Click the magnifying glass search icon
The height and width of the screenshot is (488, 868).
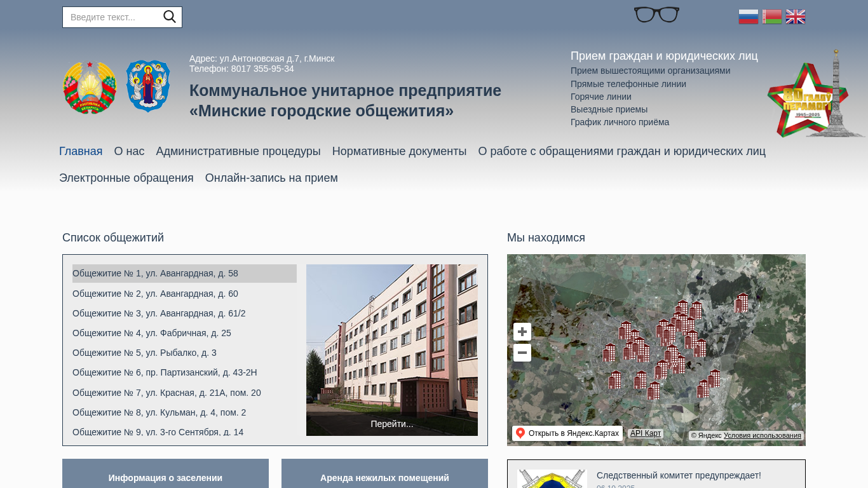pos(169,17)
